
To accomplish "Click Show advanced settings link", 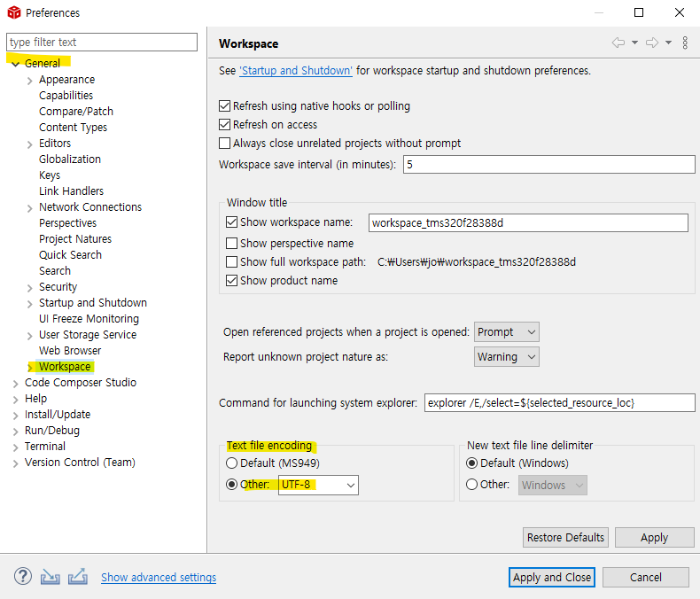I will pos(159,577).
